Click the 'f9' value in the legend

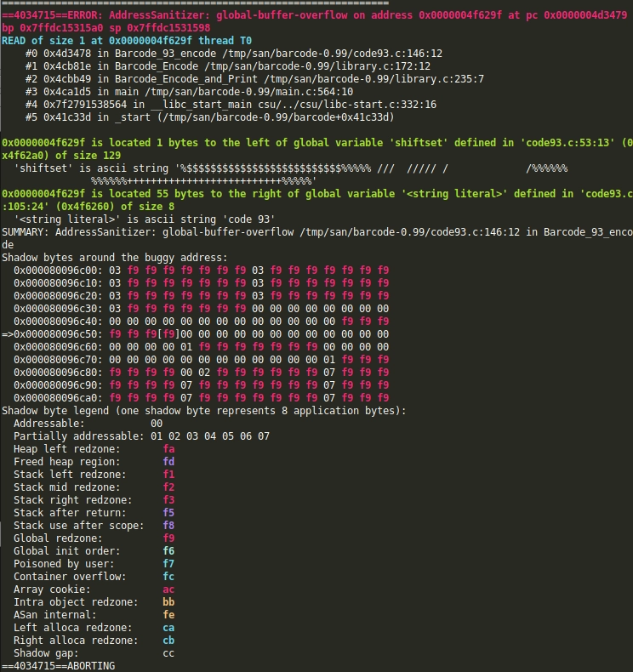pos(168,538)
